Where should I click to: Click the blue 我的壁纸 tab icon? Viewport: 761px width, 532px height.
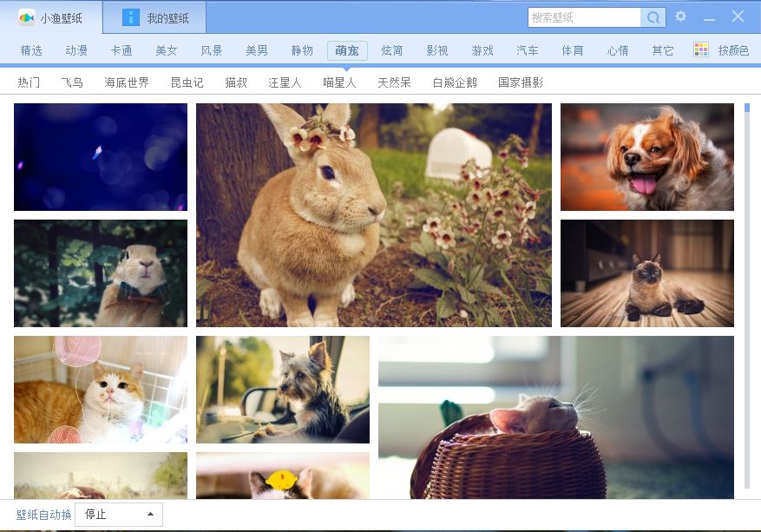point(131,17)
